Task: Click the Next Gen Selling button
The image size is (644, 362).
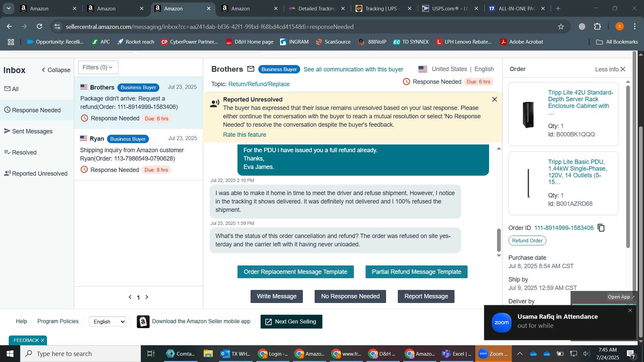Action: pos(291,322)
